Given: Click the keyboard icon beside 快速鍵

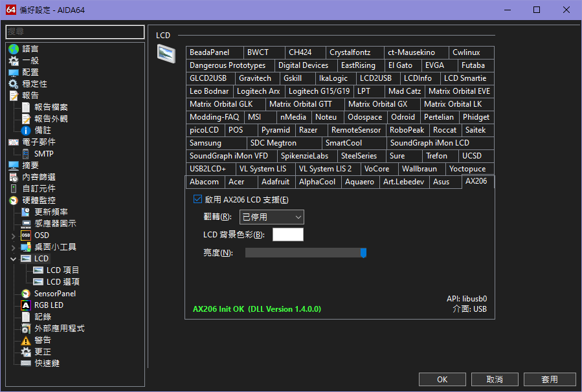Looking at the screenshot, I should pyautogui.click(x=26, y=364).
